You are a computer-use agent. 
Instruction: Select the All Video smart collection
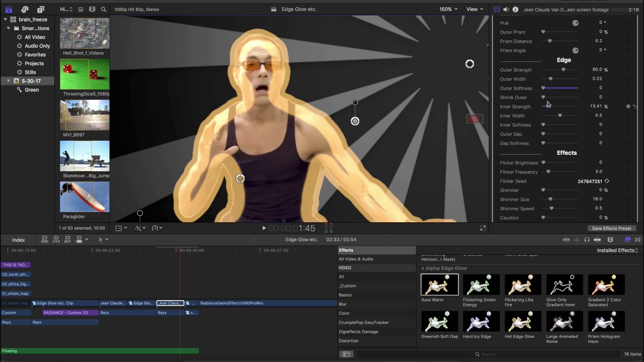coord(35,37)
